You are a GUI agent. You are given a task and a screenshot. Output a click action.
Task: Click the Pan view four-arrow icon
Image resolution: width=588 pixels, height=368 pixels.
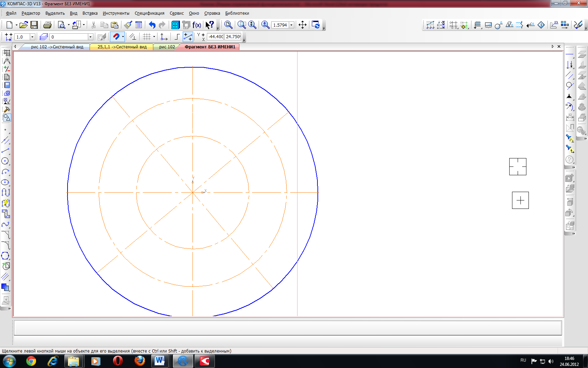(x=302, y=25)
